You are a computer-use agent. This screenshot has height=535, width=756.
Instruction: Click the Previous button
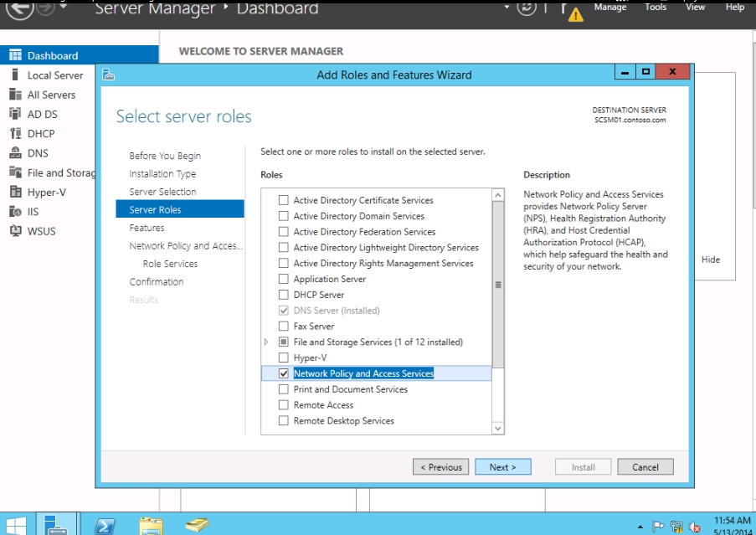[x=440, y=467]
